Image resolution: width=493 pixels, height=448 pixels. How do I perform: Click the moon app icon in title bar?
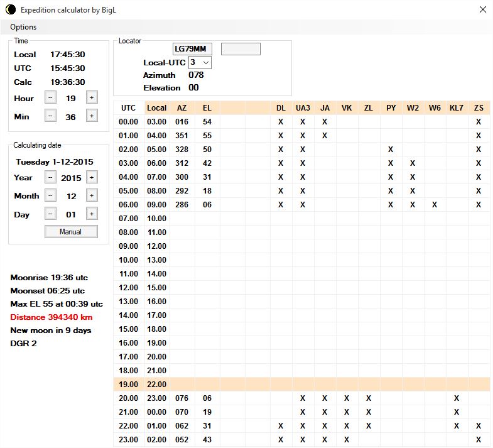9,9
